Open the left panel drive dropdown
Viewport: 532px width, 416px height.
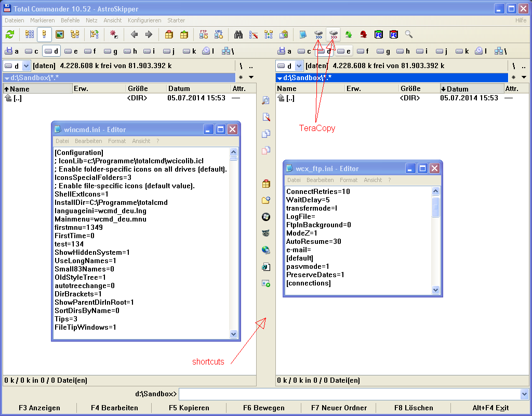tap(26, 66)
